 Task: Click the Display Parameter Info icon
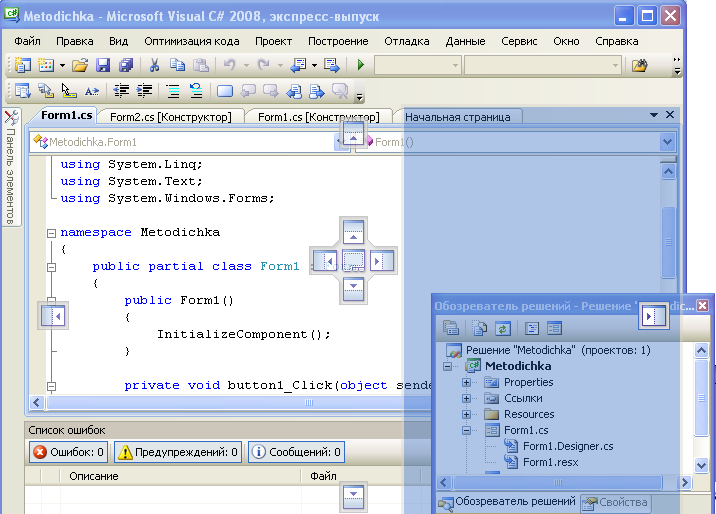(46, 91)
